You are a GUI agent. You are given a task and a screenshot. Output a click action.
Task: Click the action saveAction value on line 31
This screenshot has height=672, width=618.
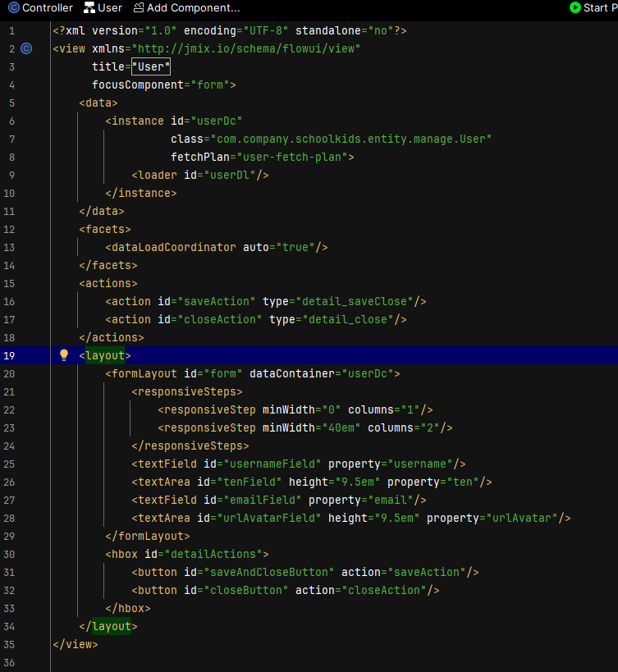(x=427, y=572)
